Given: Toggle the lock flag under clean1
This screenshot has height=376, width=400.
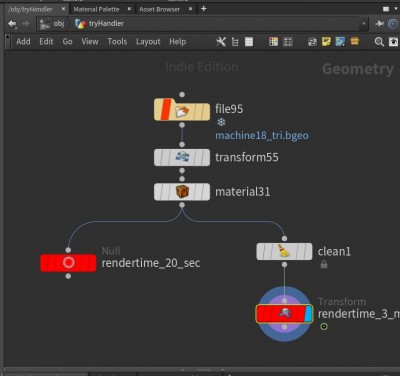Looking at the screenshot, I should click(324, 265).
